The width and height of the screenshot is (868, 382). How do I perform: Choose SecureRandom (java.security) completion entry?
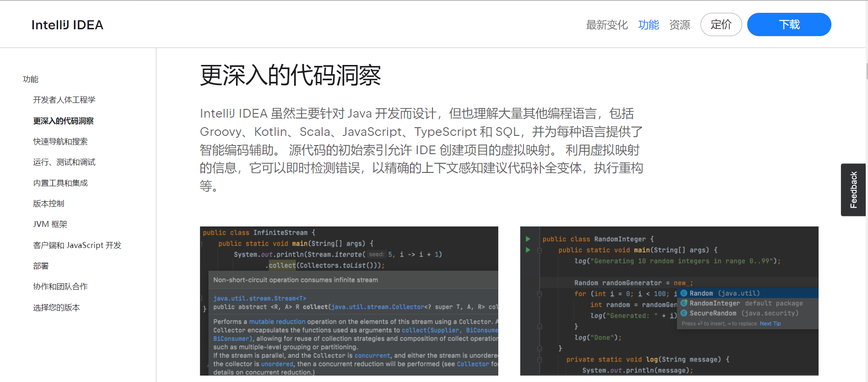[748, 313]
